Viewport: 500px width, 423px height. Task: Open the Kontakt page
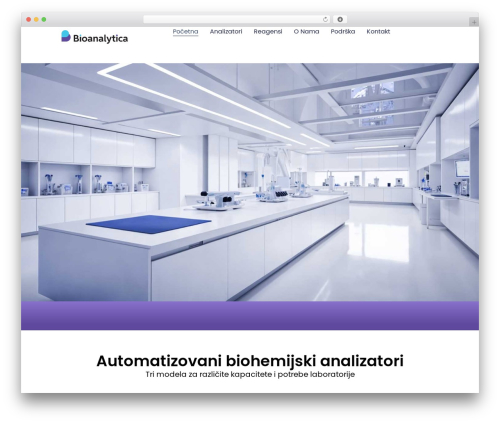(x=378, y=32)
